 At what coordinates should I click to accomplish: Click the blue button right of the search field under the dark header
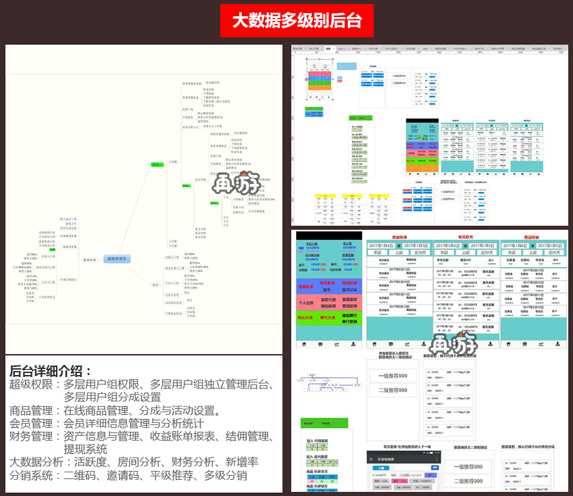(x=435, y=467)
